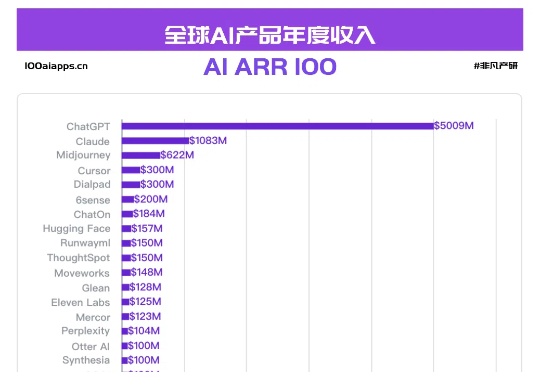Click the purple Midjourney revenue bar
Image resolution: width=540 pixels, height=372 pixels.
141,155
